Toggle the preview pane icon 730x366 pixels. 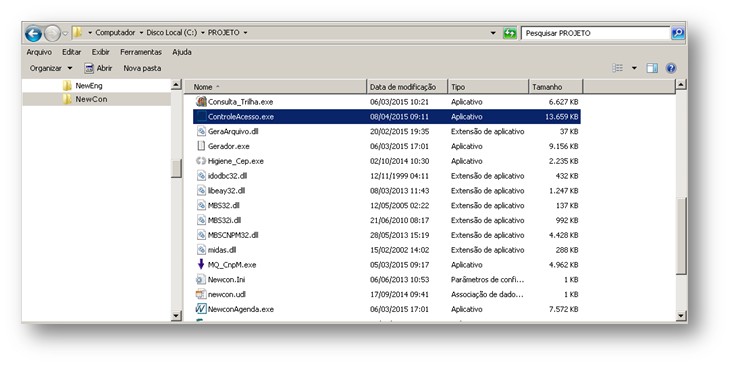652,68
